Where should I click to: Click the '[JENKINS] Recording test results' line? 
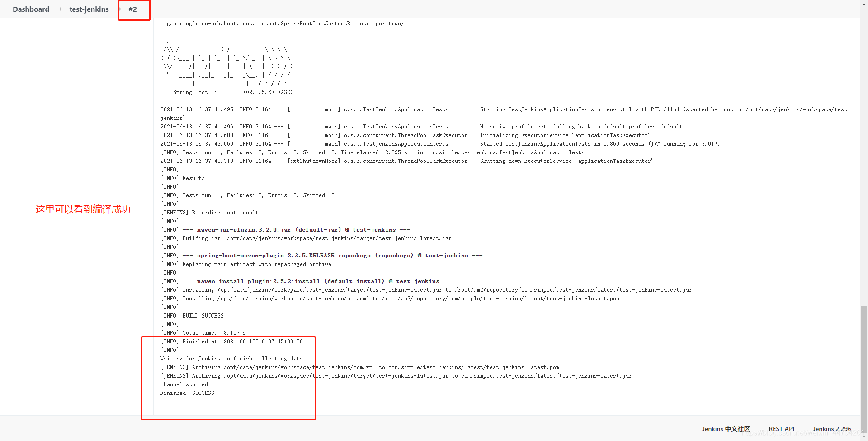(x=211, y=213)
